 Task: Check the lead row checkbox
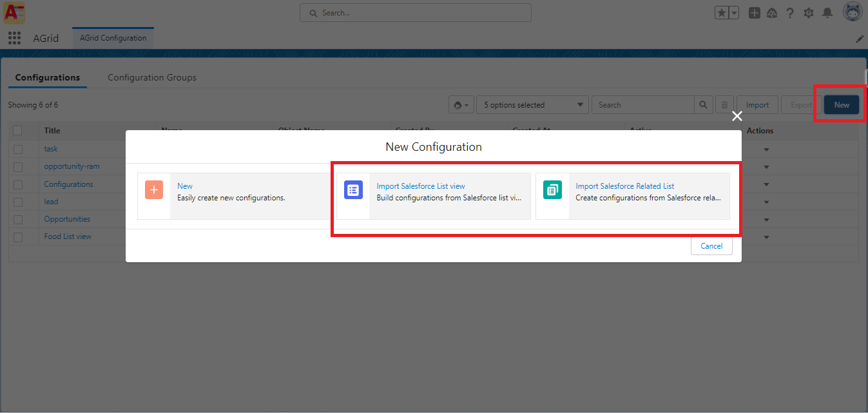(17, 202)
